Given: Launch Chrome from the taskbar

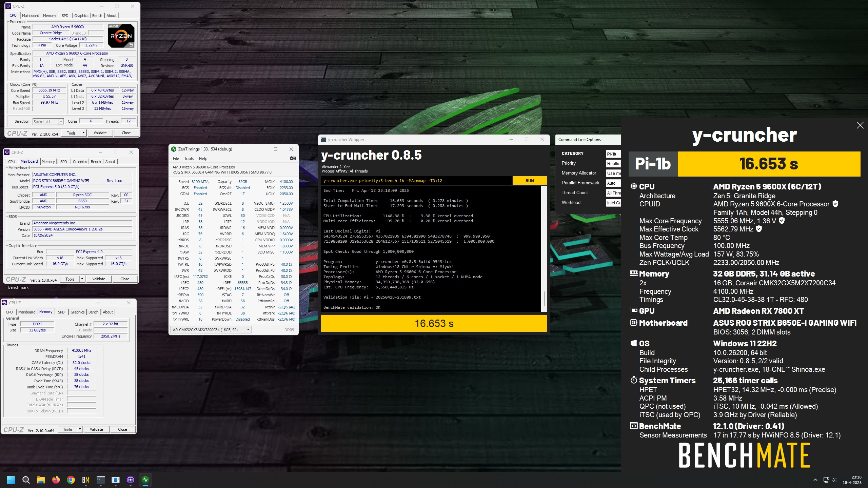Looking at the screenshot, I should tap(71, 480).
